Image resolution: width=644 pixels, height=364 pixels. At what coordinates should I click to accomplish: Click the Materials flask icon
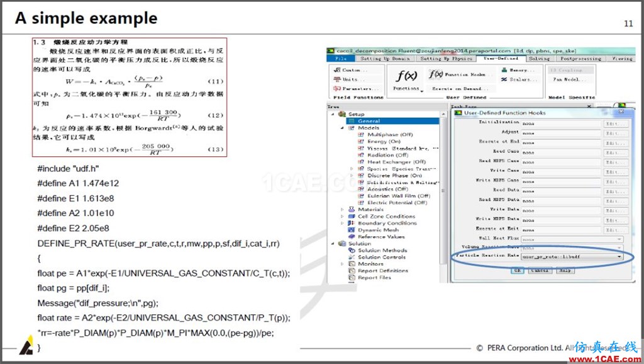[352, 209]
